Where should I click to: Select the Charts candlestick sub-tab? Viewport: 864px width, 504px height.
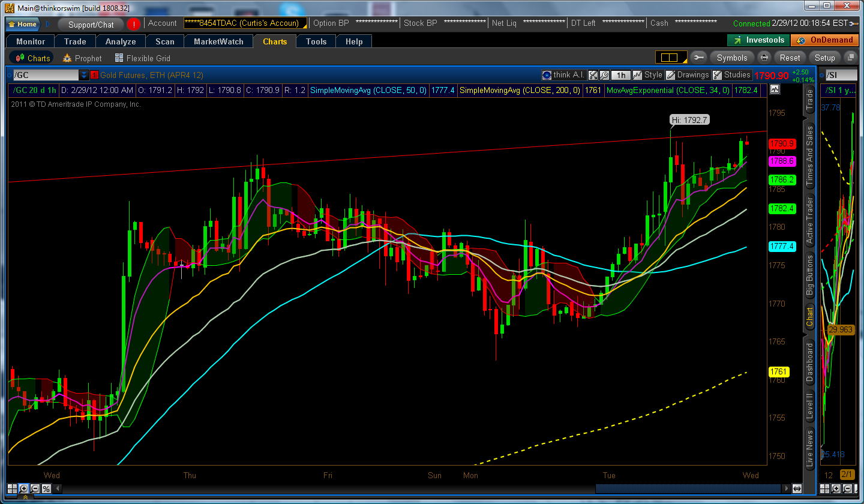pos(32,58)
